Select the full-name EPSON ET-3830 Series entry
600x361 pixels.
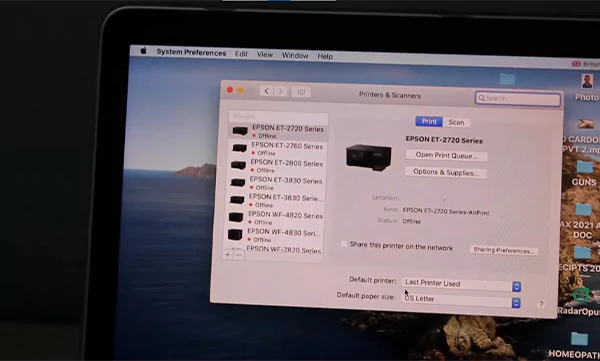coord(276,183)
